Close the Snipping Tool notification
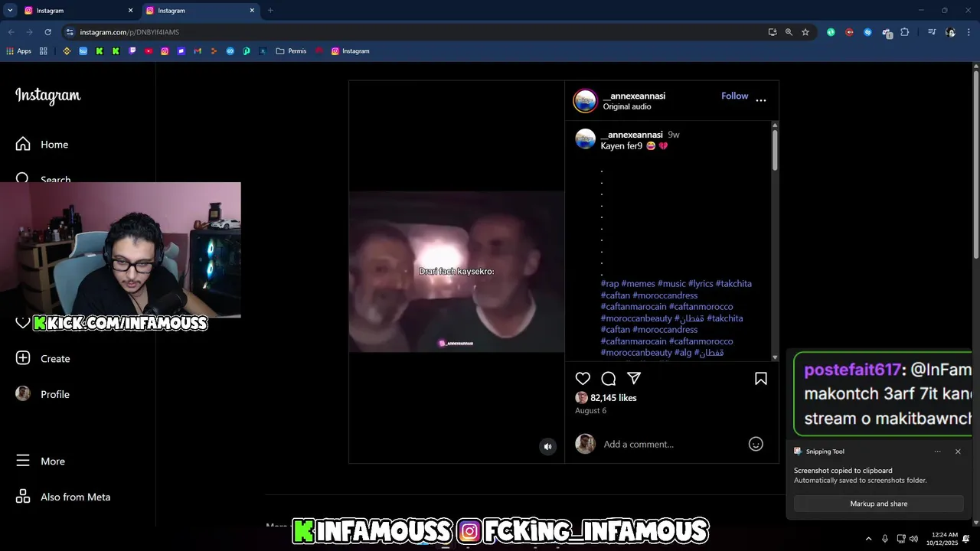 (958, 452)
